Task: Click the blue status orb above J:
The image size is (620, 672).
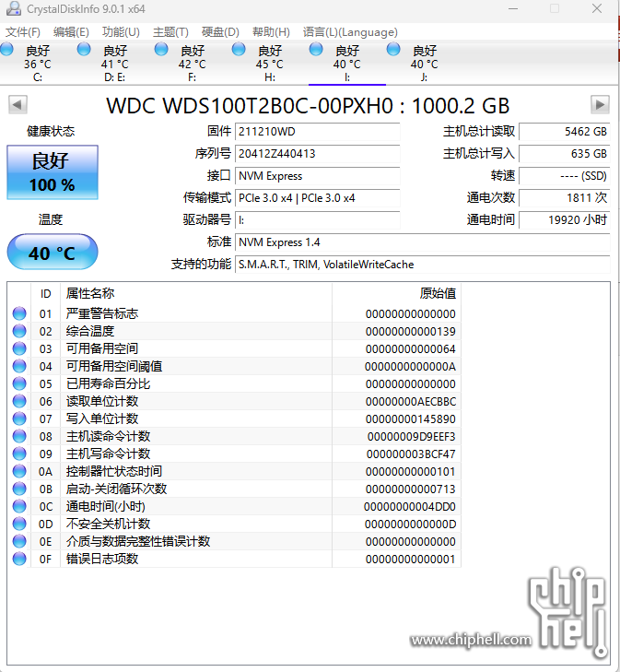Action: pyautogui.click(x=393, y=49)
